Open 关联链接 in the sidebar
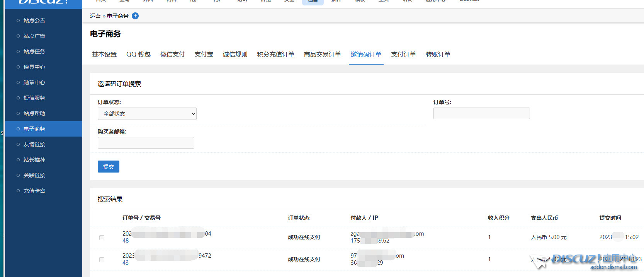This screenshot has height=277, width=644. click(x=34, y=175)
